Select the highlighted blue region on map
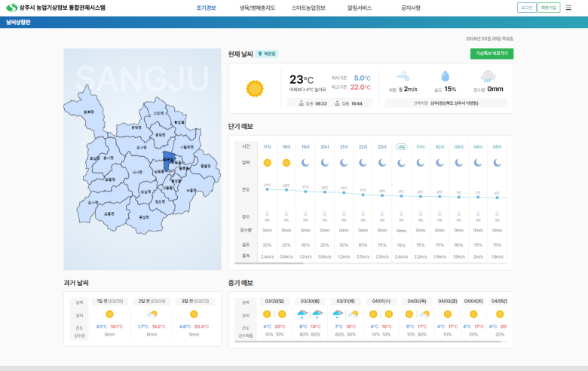The width and height of the screenshot is (588, 371). (x=169, y=159)
